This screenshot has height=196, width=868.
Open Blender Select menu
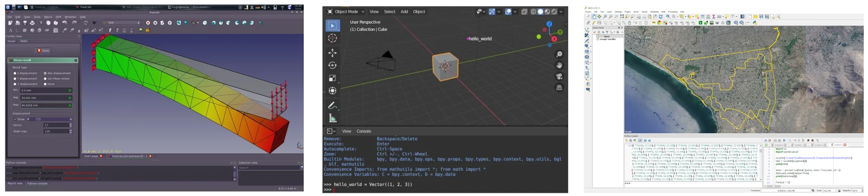[x=390, y=11]
